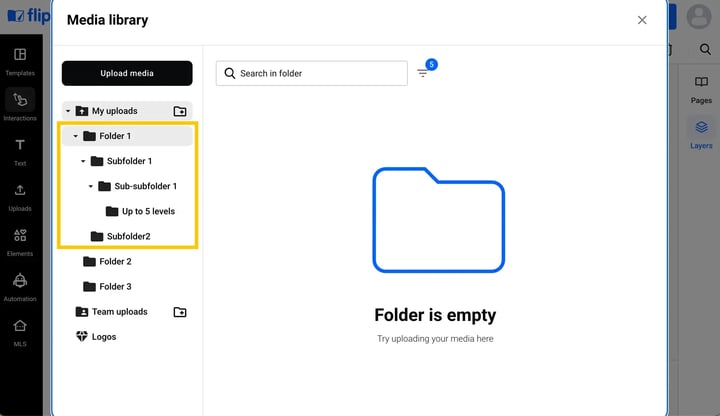
Task: Click the Flipsnack logo in header
Action: [28, 16]
